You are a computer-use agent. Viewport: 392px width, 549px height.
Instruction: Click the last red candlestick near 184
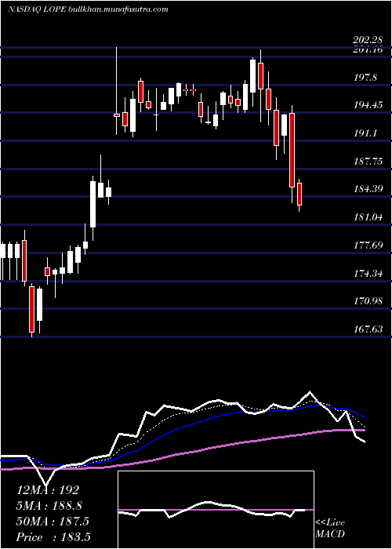[299, 194]
